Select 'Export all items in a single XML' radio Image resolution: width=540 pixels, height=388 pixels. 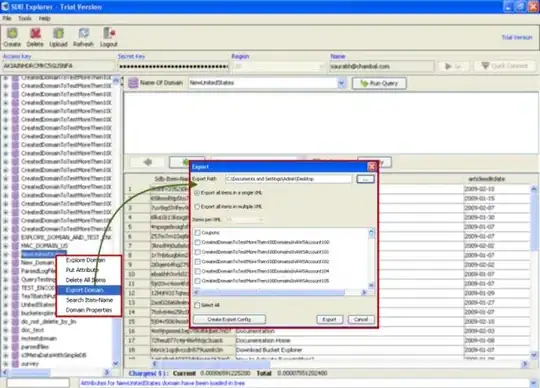197,193
